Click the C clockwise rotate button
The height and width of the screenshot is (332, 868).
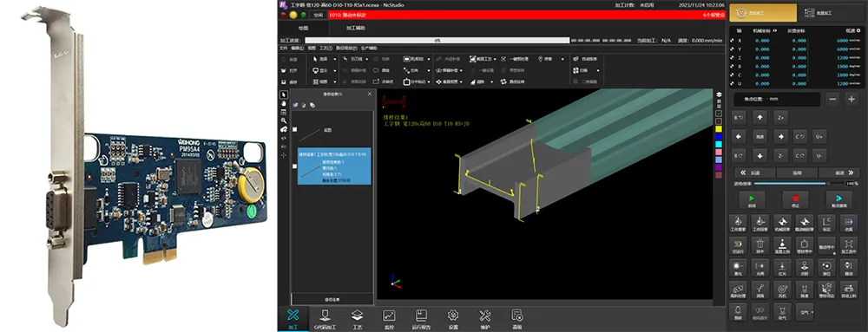pos(799,156)
